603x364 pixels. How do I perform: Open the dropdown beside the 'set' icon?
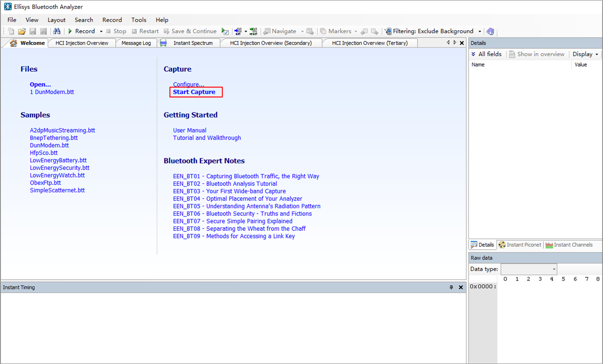pyautogui.click(x=246, y=31)
